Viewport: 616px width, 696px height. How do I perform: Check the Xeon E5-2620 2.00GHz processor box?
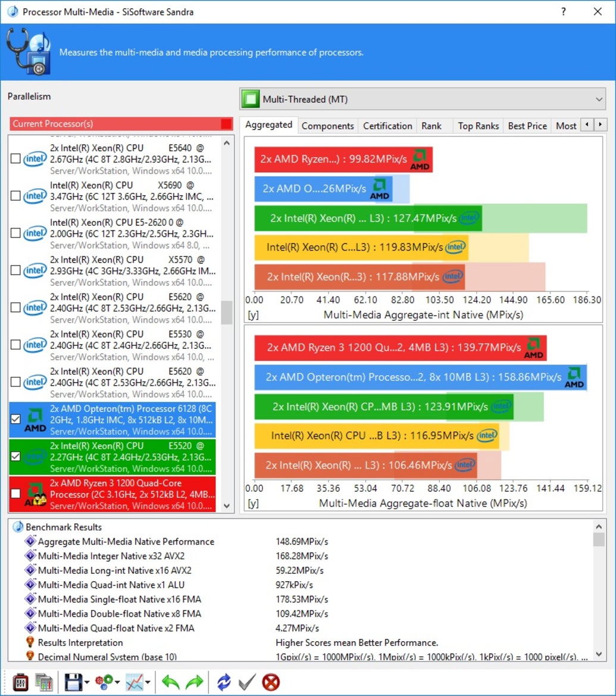(15, 233)
